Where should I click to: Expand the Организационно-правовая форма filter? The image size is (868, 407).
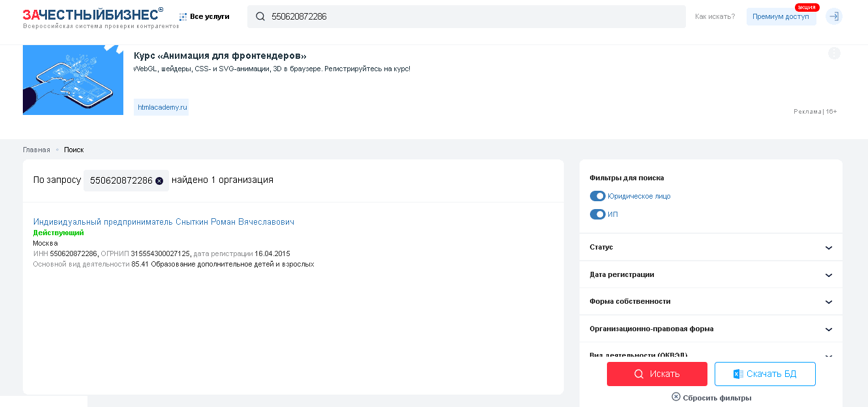click(x=711, y=329)
